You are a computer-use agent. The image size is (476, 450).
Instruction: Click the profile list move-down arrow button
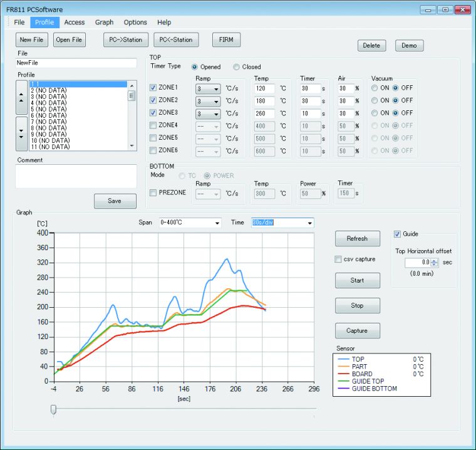tap(21, 133)
